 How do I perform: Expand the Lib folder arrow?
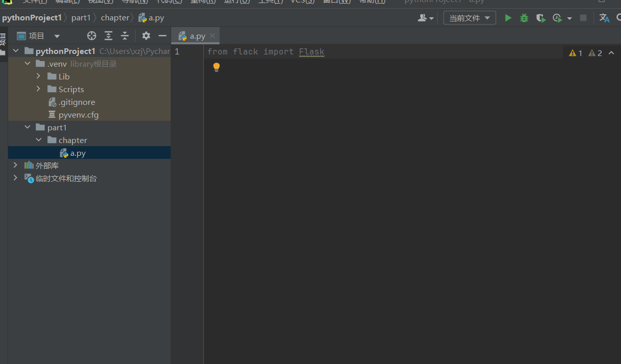(39, 76)
